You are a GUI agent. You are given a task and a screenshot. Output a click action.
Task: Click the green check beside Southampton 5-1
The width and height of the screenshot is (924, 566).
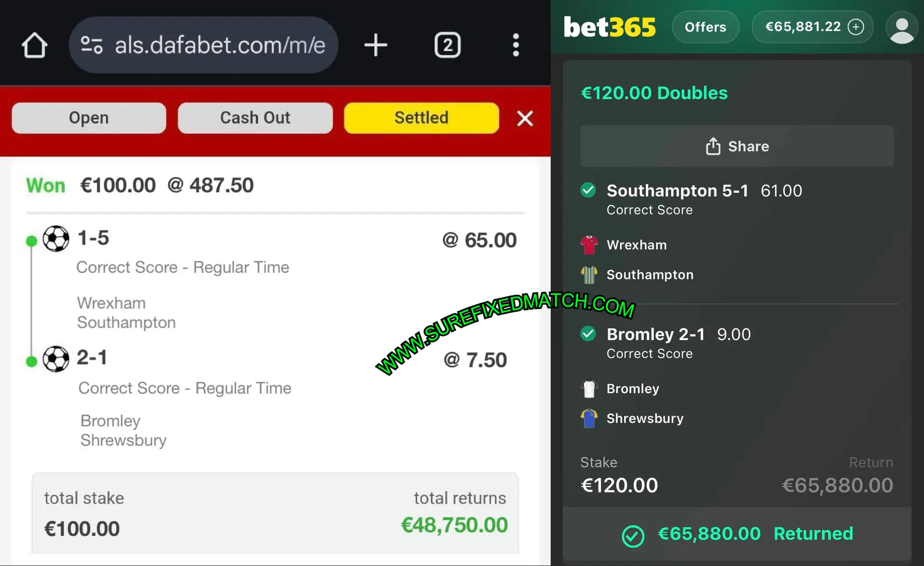[588, 190]
